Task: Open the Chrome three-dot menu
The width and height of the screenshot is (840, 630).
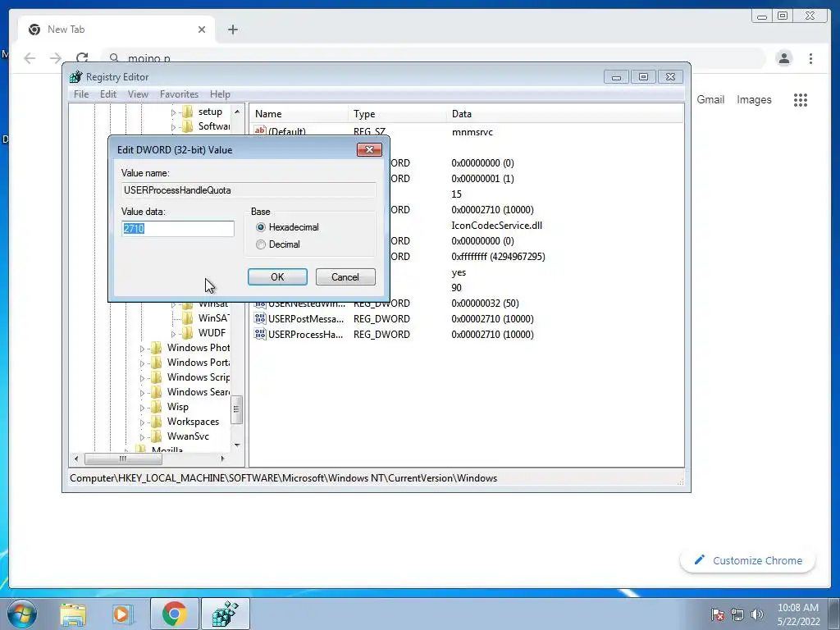Action: point(810,58)
